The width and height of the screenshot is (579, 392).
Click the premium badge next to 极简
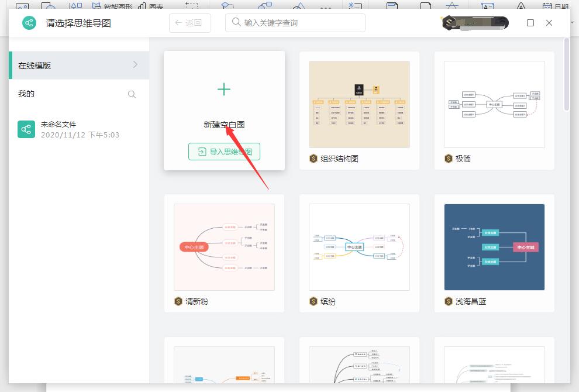(449, 159)
